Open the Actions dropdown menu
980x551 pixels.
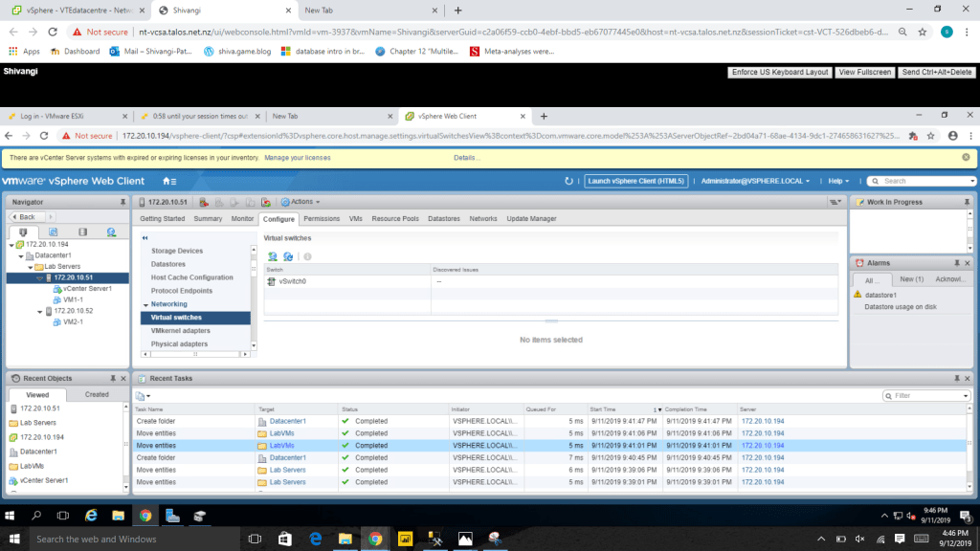[301, 202]
